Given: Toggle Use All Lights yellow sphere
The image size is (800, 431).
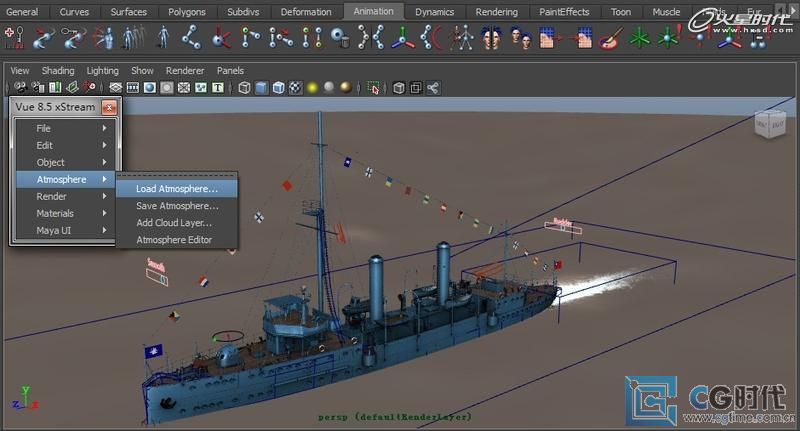Looking at the screenshot, I should [312, 88].
